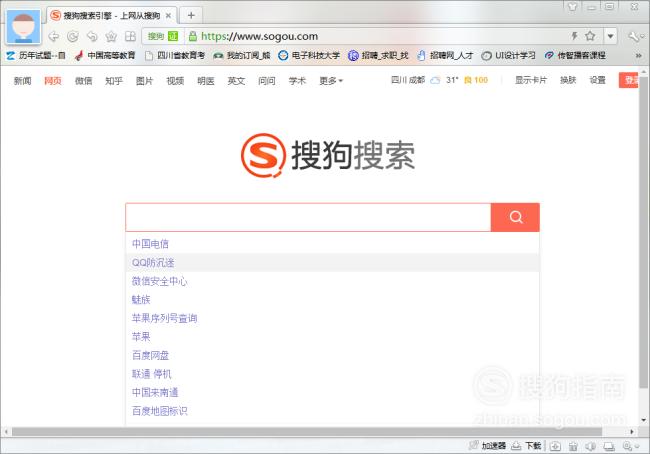This screenshot has width=650, height=454.
Task: Select suggestion 中国电信
Action: (332, 244)
